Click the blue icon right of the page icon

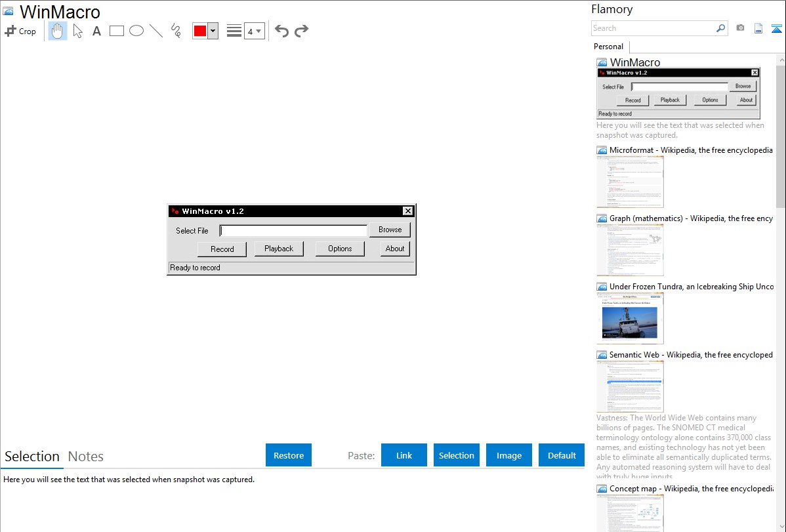776,28
